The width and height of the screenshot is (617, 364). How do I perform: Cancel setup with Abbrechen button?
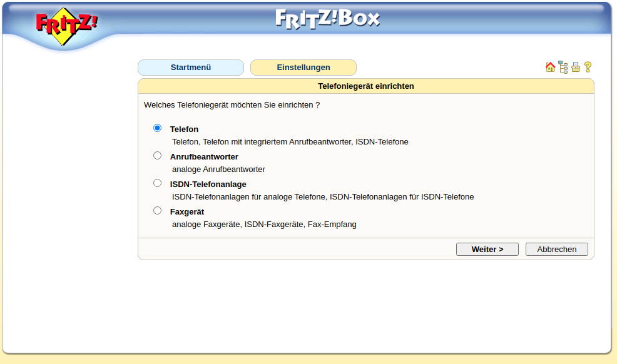[557, 249]
